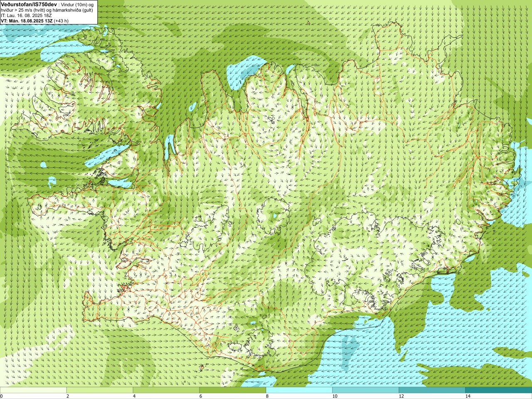Select the 2–4 m/s light green legend swatch

(100, 390)
